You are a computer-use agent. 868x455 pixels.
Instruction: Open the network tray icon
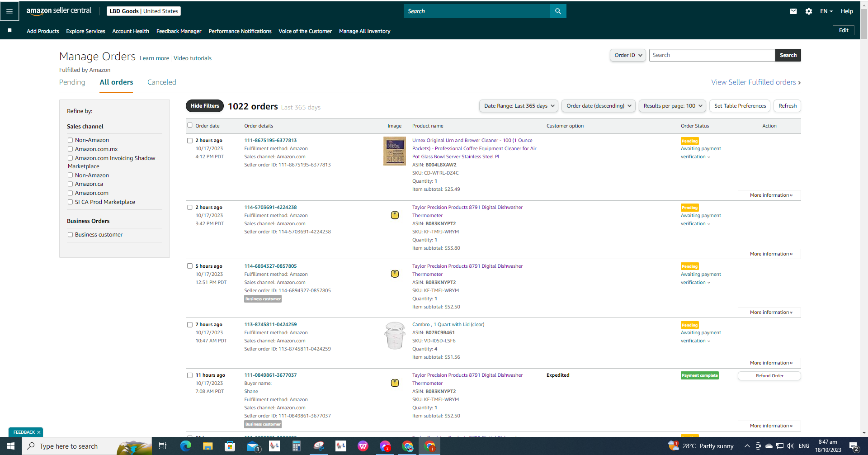[779, 446]
